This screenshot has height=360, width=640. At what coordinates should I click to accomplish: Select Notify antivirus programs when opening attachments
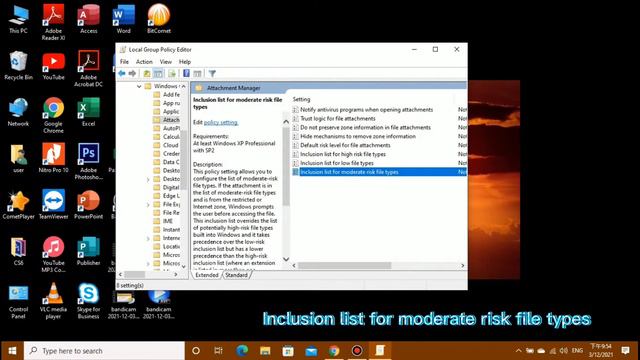click(x=366, y=109)
